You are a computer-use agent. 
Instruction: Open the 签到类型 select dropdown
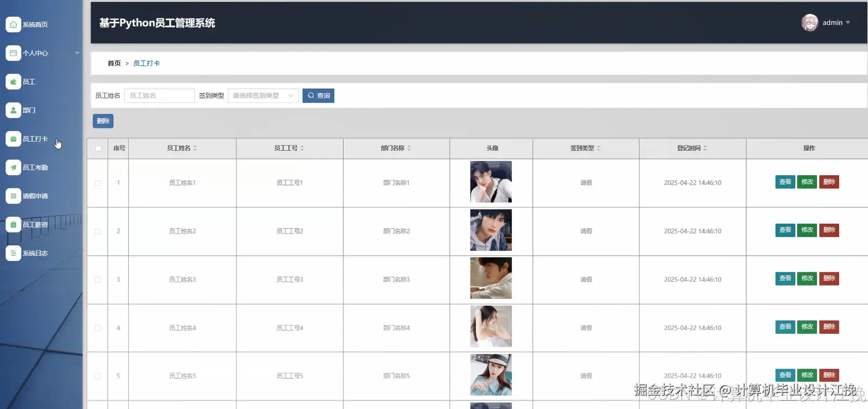[263, 95]
